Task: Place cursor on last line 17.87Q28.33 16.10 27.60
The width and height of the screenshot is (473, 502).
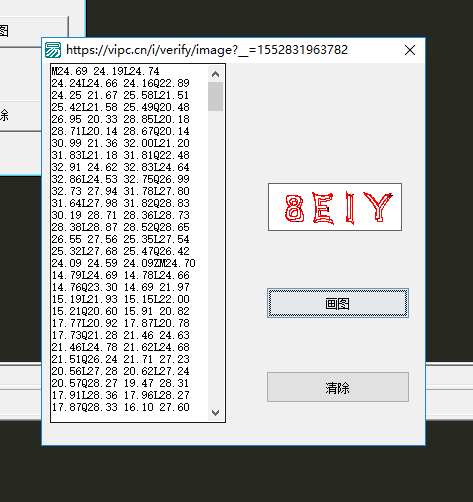Action: [120, 407]
